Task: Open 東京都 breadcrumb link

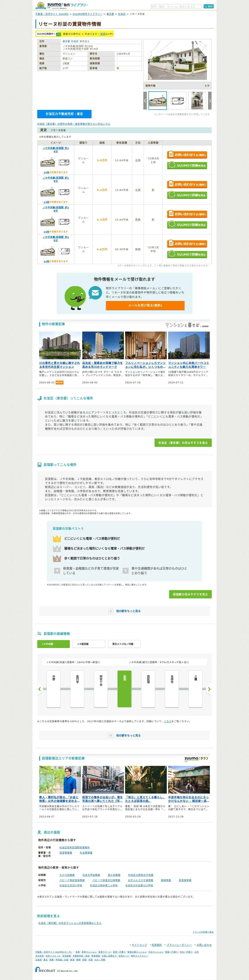Action: click(x=110, y=14)
